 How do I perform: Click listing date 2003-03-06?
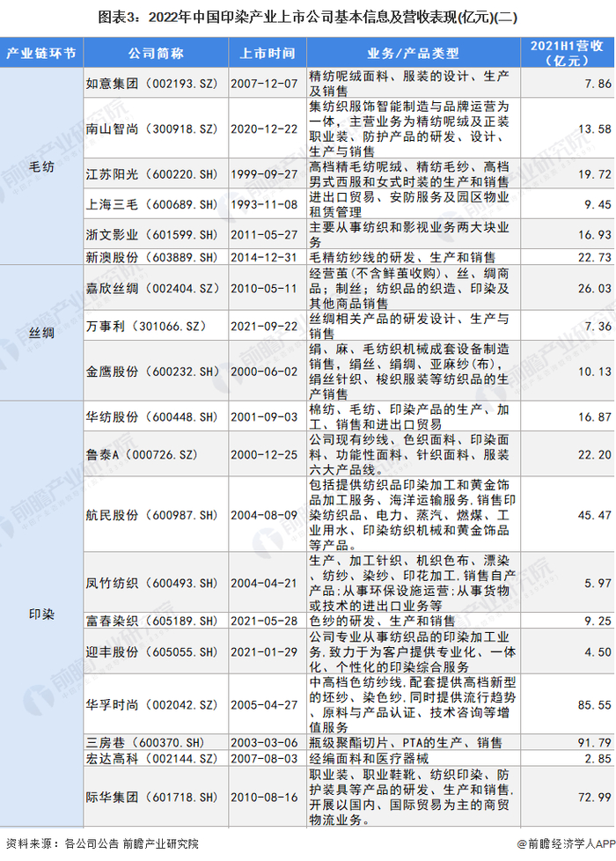click(264, 742)
